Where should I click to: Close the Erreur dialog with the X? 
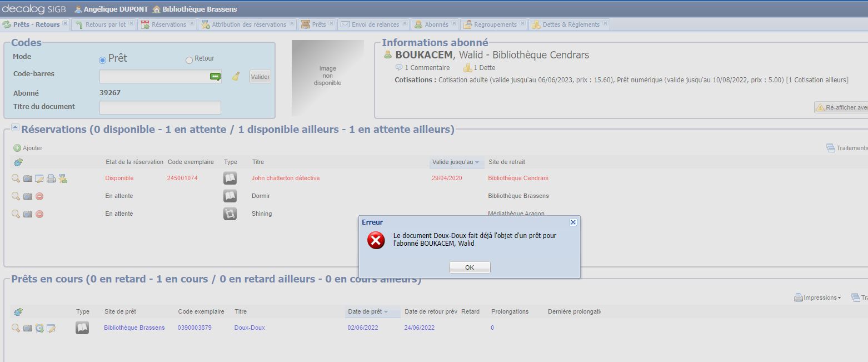(573, 222)
